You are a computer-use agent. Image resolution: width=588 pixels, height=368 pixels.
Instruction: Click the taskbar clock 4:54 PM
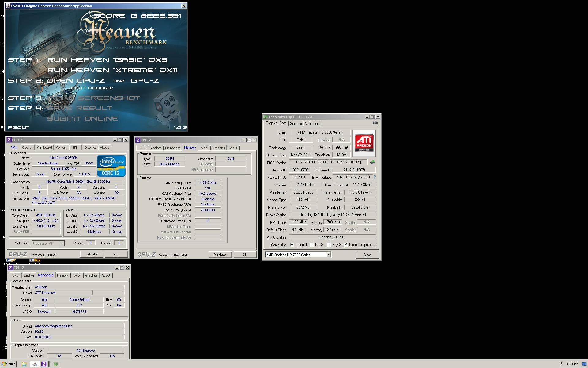coord(572,364)
